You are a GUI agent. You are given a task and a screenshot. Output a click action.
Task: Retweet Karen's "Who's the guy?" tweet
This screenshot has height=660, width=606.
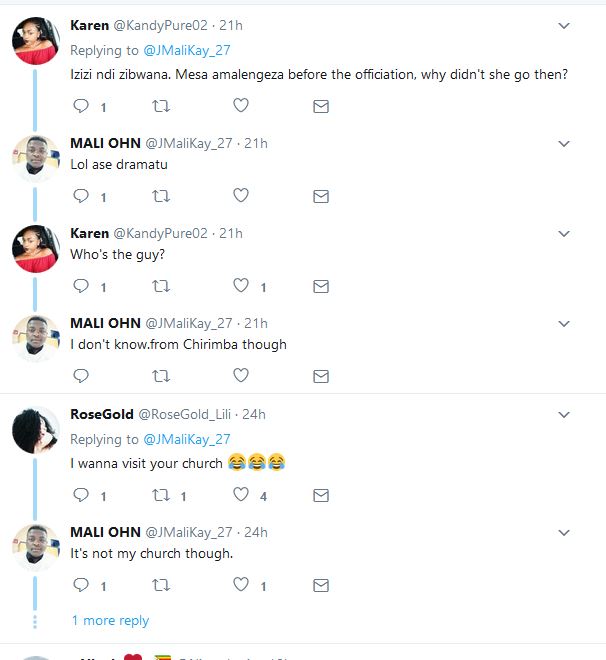160,286
